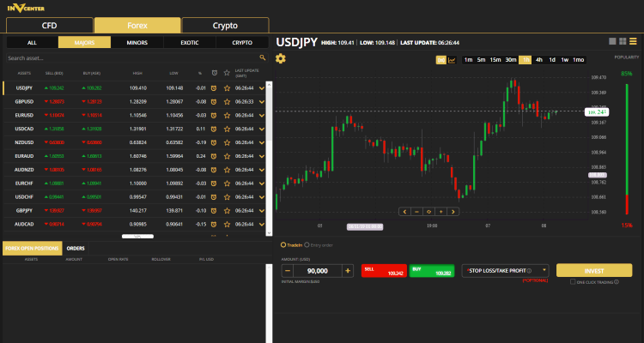The width and height of the screenshot is (644, 343).
Task: Click the alarm clock column header icon
Action: [215, 73]
